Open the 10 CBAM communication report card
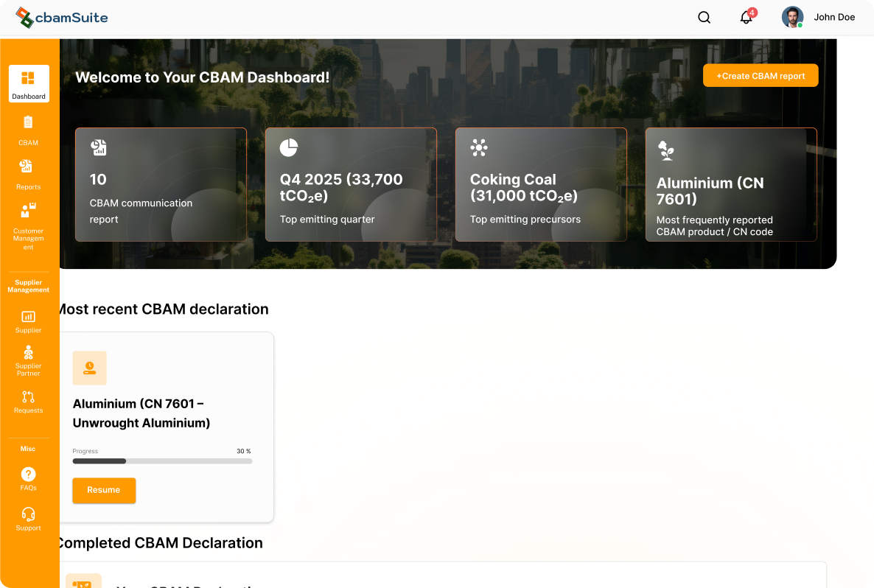 161,184
